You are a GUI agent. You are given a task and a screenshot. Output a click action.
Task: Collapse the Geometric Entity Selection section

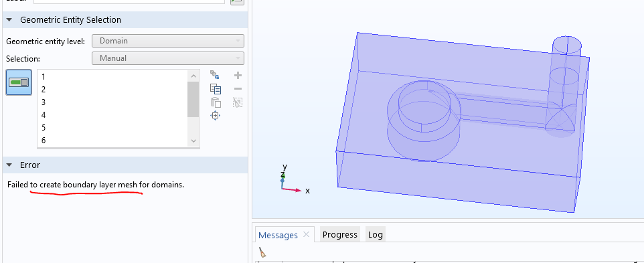(x=9, y=19)
